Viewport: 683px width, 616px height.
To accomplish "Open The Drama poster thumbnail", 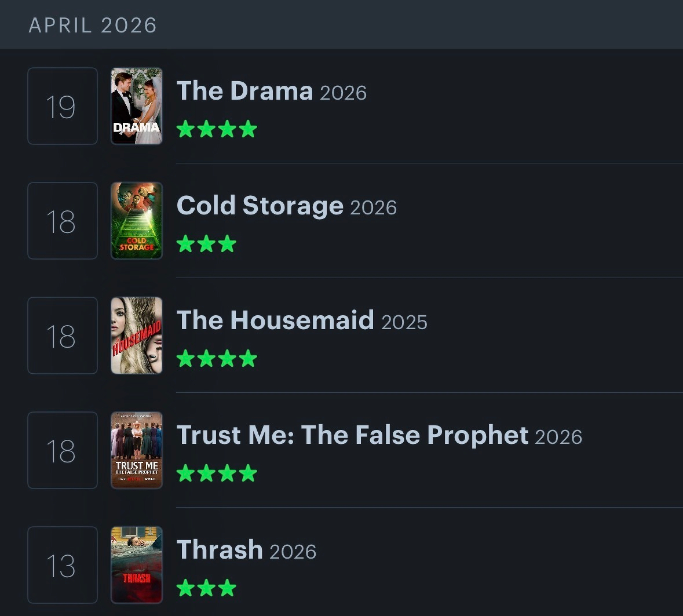I will (x=137, y=106).
